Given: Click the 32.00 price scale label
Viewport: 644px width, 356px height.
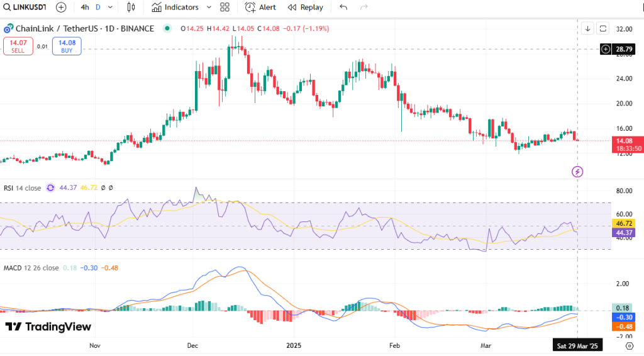Looking at the screenshot, I should point(625,29).
